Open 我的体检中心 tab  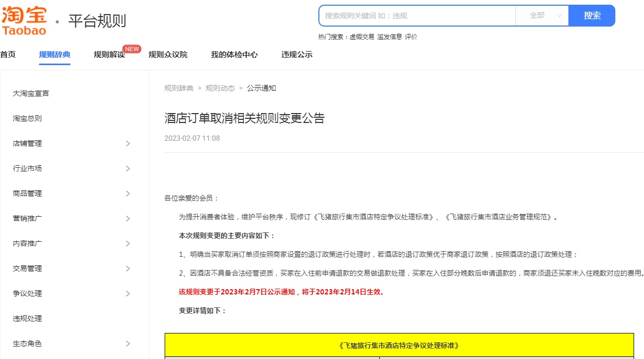[x=234, y=55]
